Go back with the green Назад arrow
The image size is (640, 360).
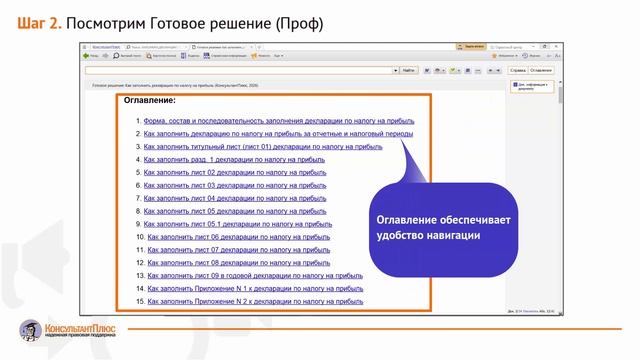pyautogui.click(x=90, y=56)
